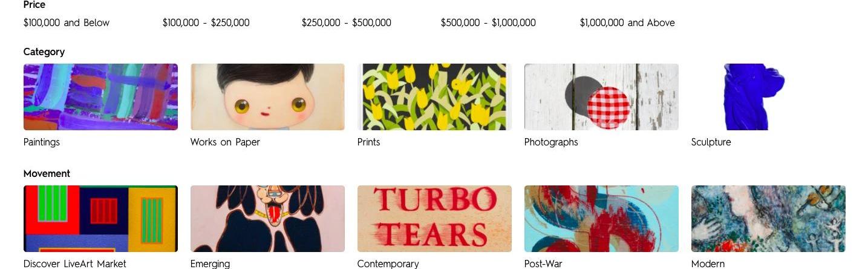View the Prints category tulip image
The height and width of the screenshot is (269, 868).
(x=434, y=97)
